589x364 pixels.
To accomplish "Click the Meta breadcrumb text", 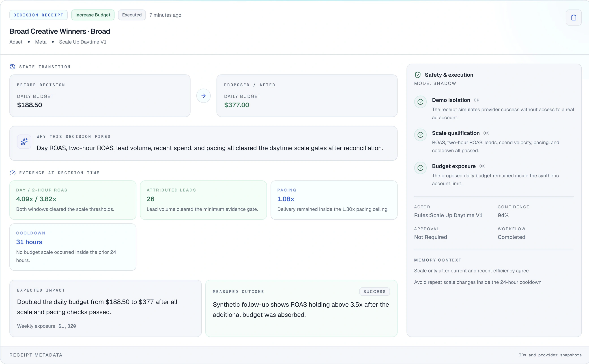I will pos(41,42).
